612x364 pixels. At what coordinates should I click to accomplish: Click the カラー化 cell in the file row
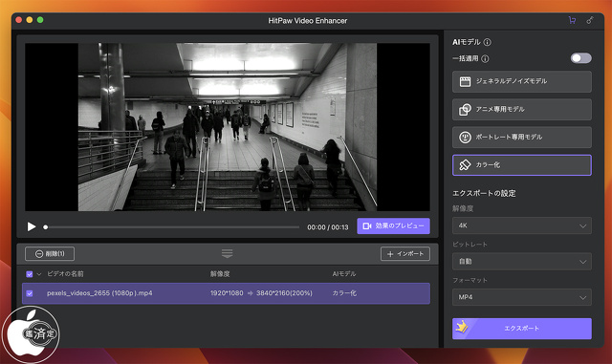(x=344, y=293)
